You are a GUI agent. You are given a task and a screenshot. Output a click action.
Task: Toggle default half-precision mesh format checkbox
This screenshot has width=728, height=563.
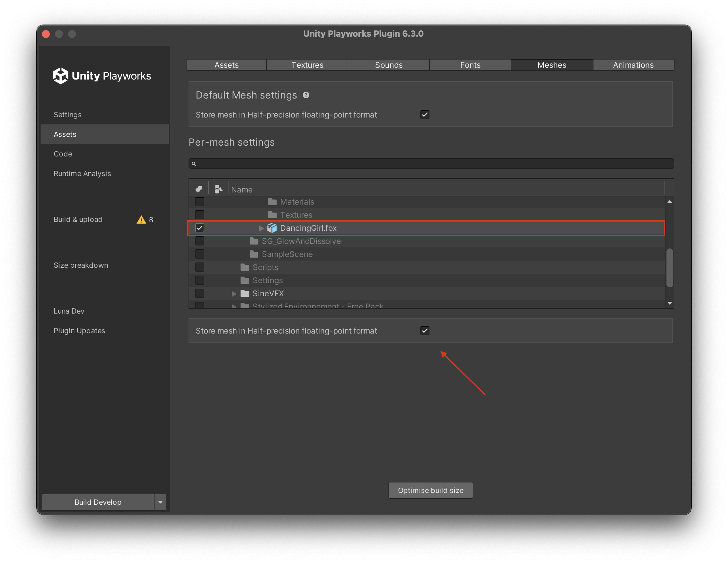coord(425,115)
